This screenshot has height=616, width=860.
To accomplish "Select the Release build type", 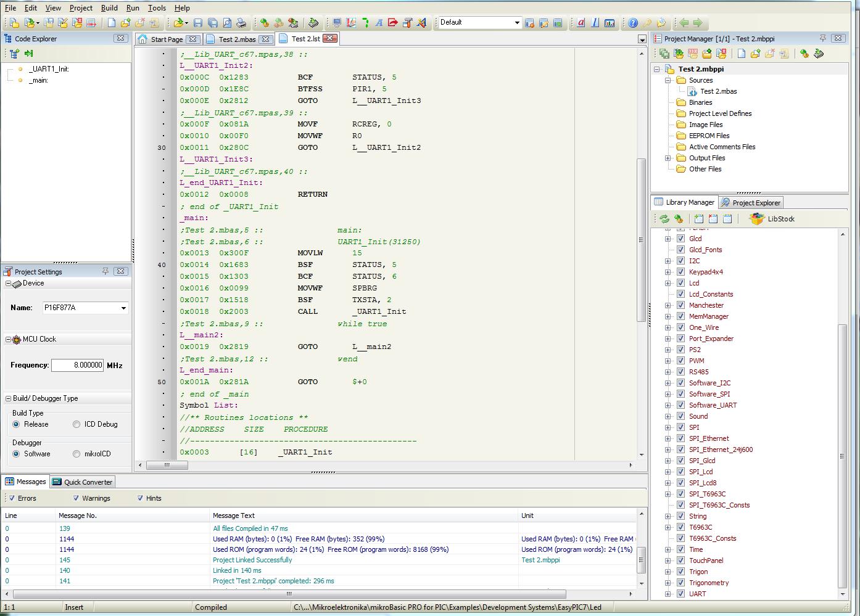I will (x=16, y=424).
